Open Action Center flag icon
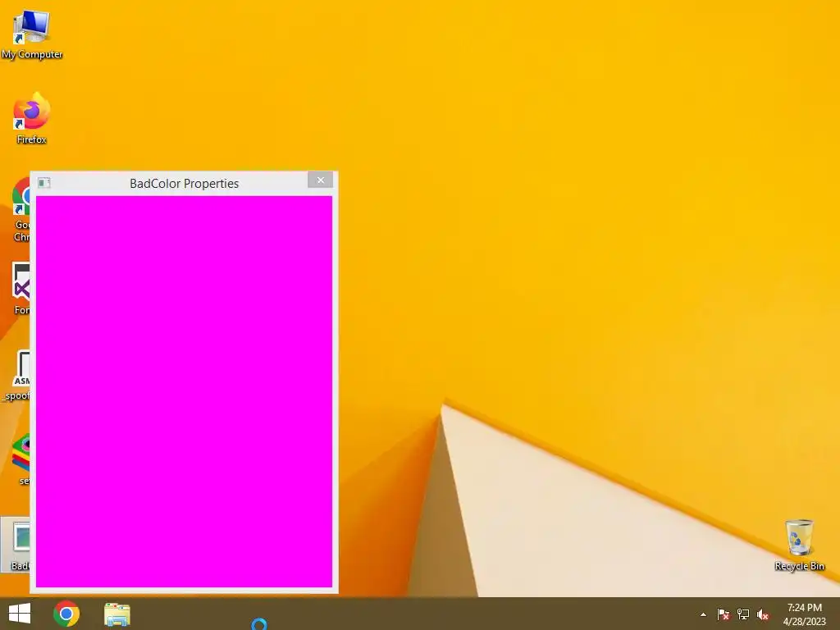This screenshot has height=630, width=840. click(724, 614)
